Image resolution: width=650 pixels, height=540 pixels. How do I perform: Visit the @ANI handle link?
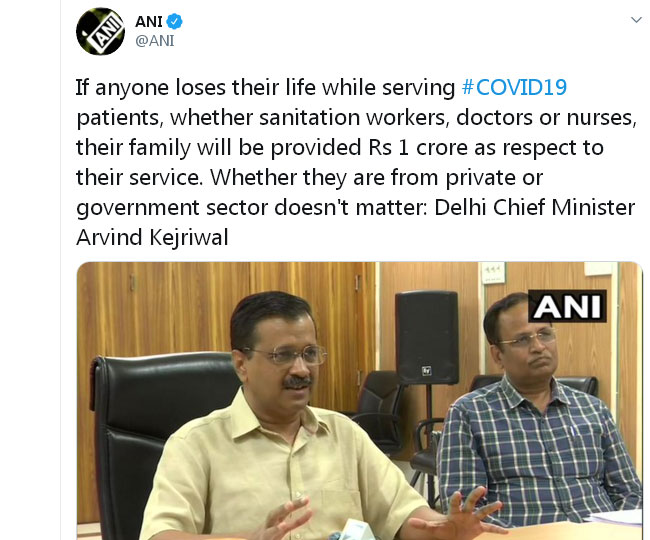pos(155,41)
